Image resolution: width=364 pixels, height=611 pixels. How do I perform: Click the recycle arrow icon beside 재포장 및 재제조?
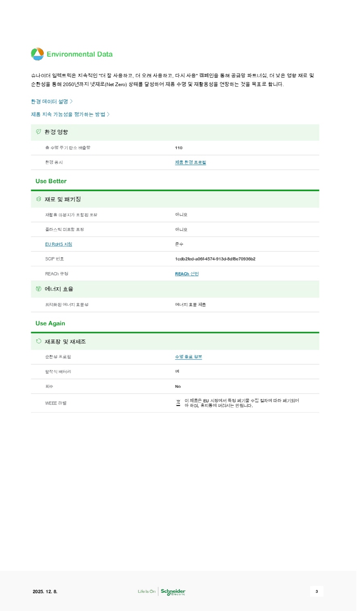[39, 341]
